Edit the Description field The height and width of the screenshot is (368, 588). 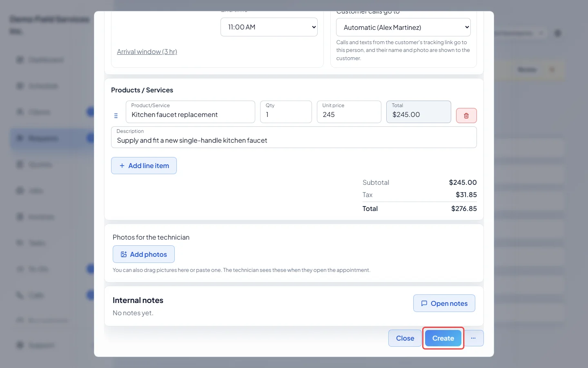point(294,137)
